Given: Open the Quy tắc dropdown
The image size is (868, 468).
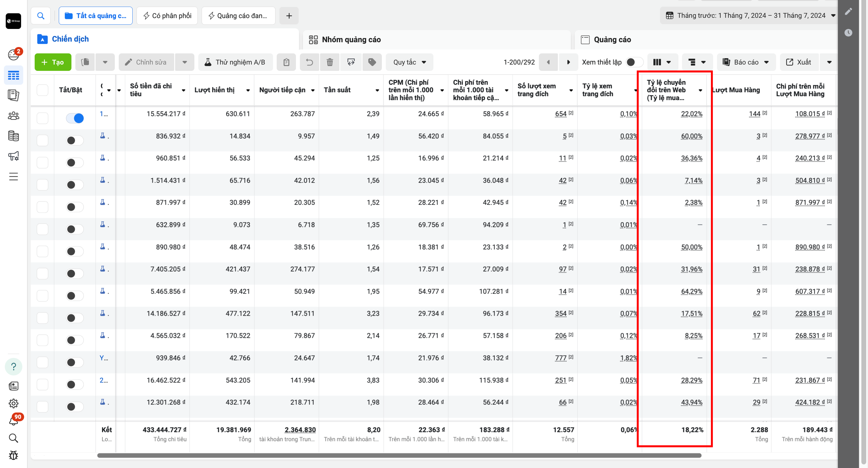Looking at the screenshot, I should 409,62.
